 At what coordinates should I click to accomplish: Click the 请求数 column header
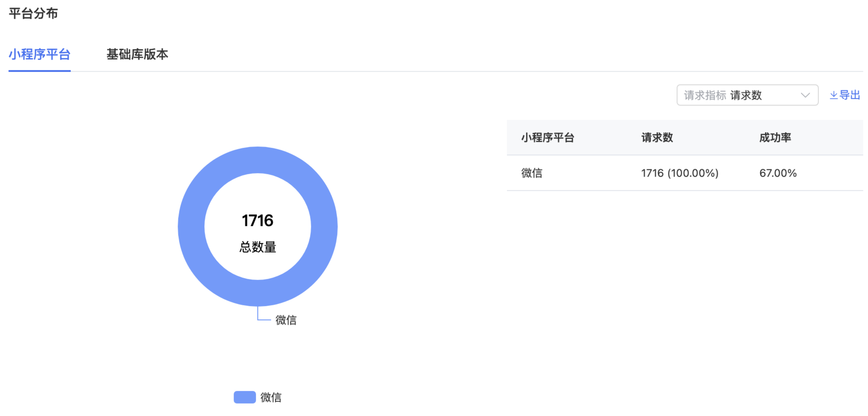(x=657, y=138)
